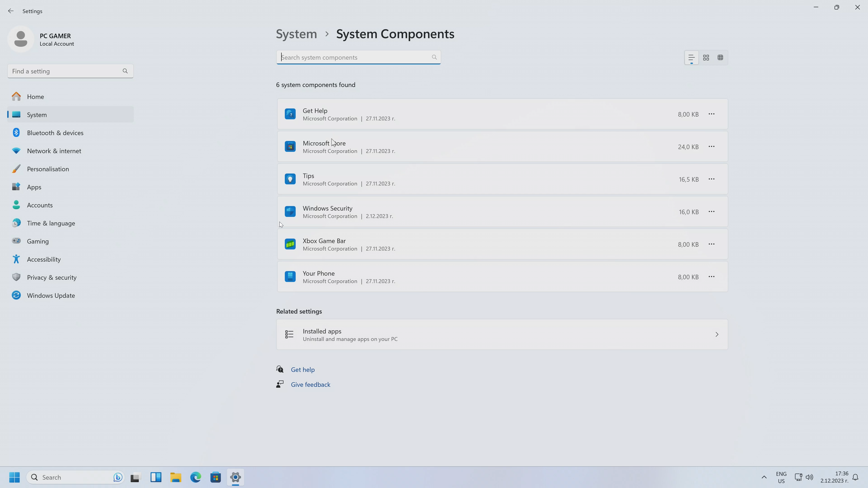868x488 pixels.
Task: Click System breadcrumb link
Action: click(x=297, y=34)
